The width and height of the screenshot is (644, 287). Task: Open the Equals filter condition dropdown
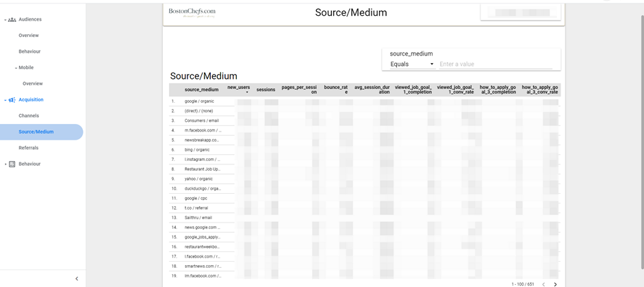click(x=412, y=64)
